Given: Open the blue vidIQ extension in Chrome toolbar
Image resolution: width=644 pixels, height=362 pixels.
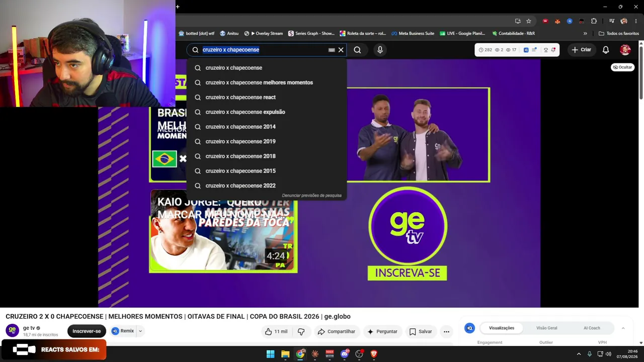Looking at the screenshot, I should coord(570,21).
